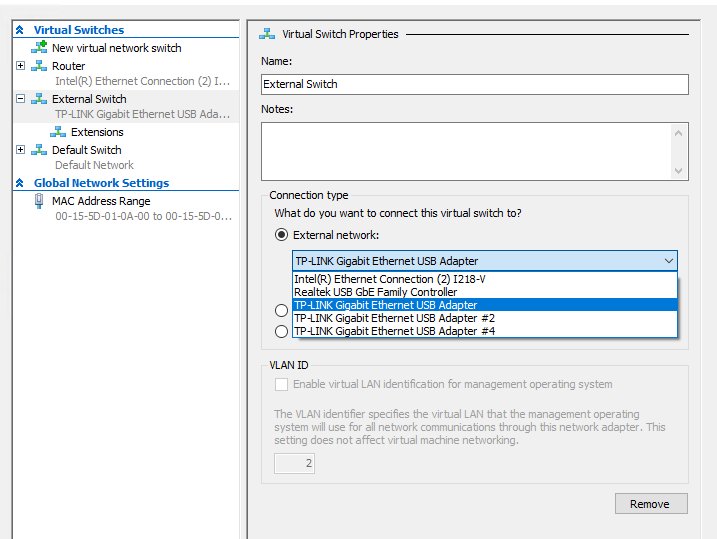The height and width of the screenshot is (539, 717).
Task: Click the Virtual Switch Properties header icon
Action: coord(267,34)
